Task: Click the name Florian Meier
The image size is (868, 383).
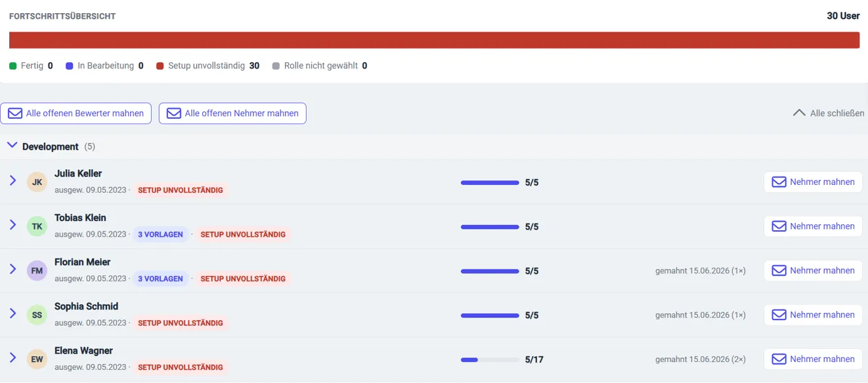Action: click(83, 262)
